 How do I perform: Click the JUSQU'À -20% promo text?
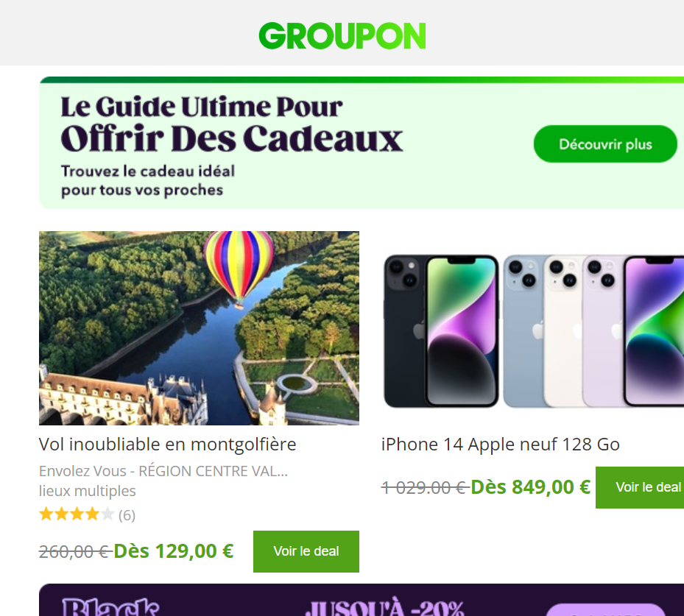pyautogui.click(x=384, y=607)
